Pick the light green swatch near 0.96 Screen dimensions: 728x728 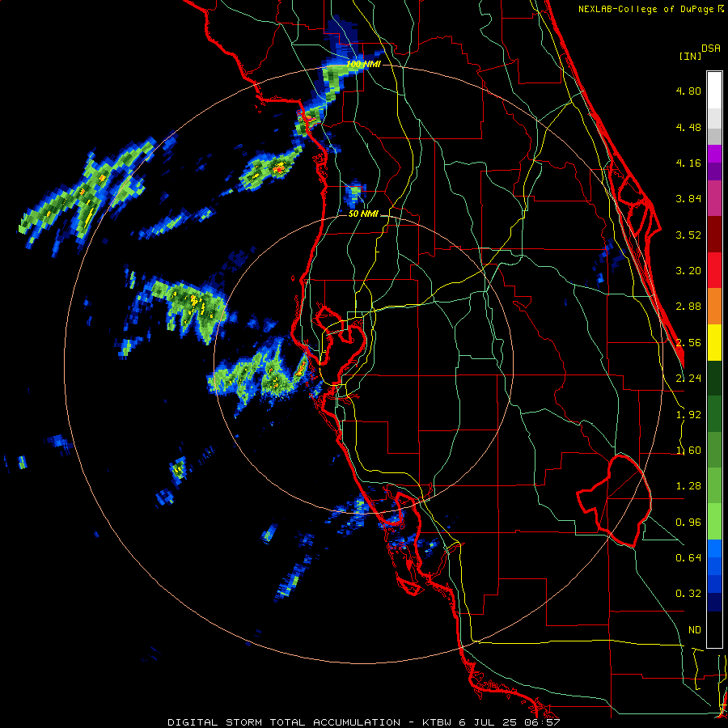click(714, 522)
